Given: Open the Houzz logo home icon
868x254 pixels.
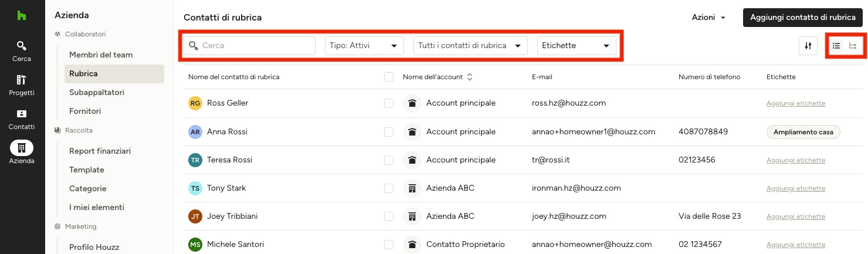Looking at the screenshot, I should (21, 16).
